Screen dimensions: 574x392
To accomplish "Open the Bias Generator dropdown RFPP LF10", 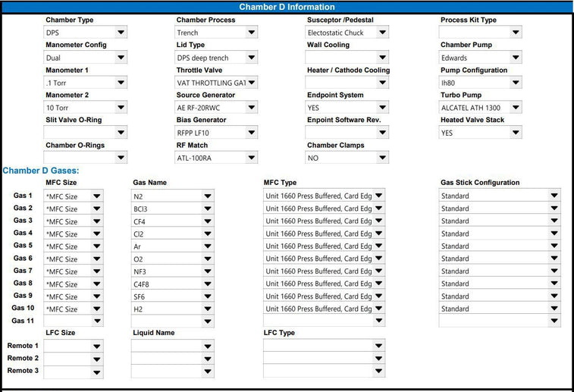I will [x=216, y=133].
